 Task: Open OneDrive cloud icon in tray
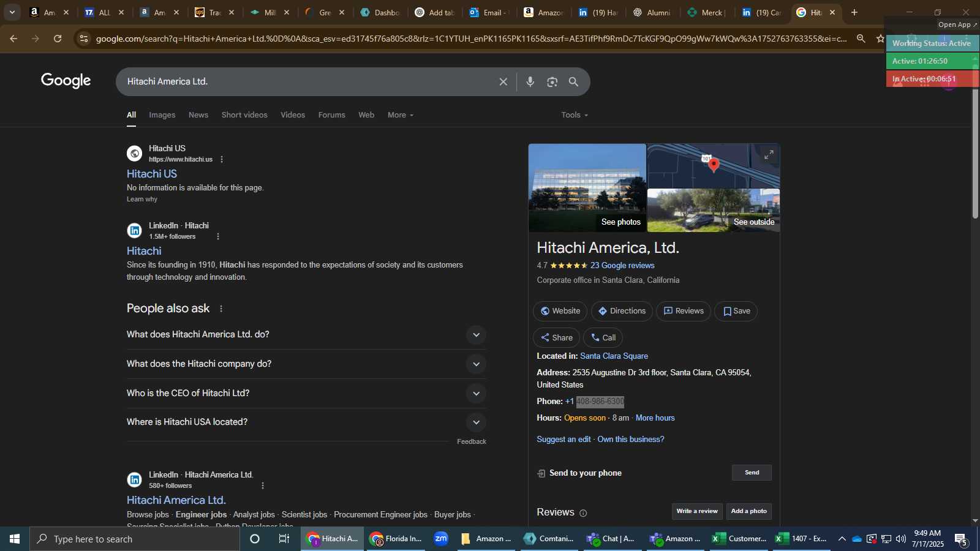coord(857,539)
